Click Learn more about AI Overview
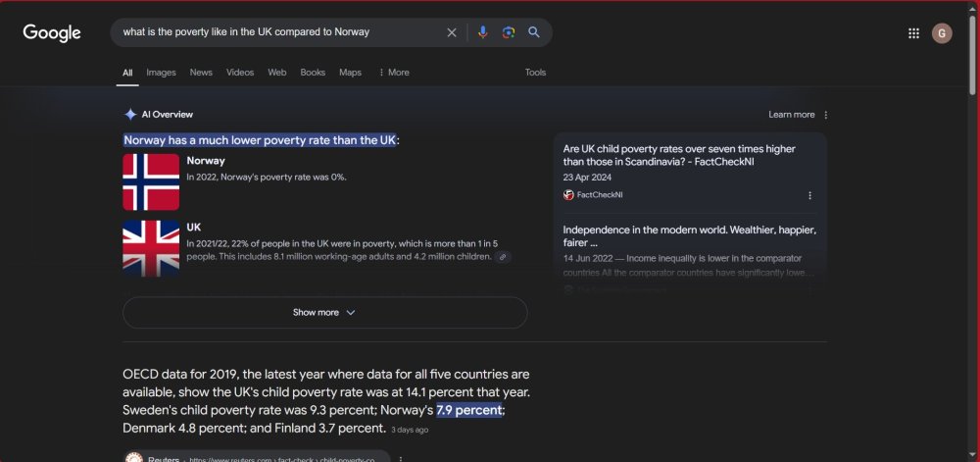The image size is (980, 462). click(x=791, y=115)
